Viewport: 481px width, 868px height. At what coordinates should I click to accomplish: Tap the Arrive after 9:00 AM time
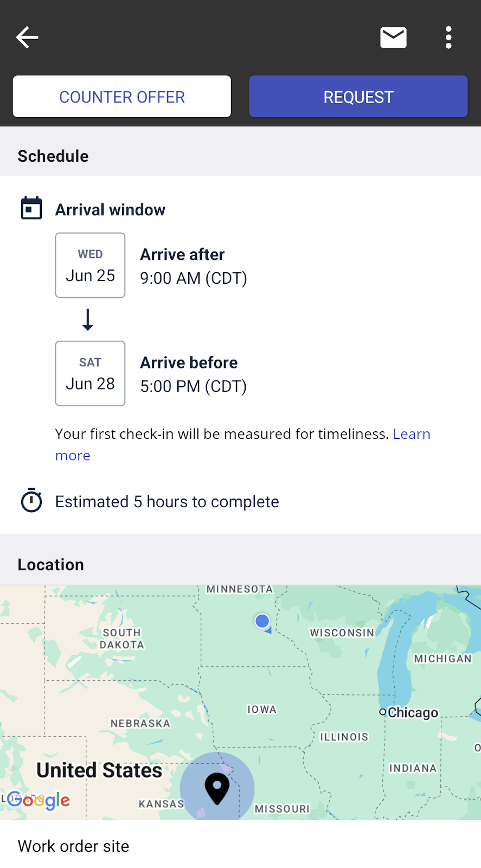193,278
